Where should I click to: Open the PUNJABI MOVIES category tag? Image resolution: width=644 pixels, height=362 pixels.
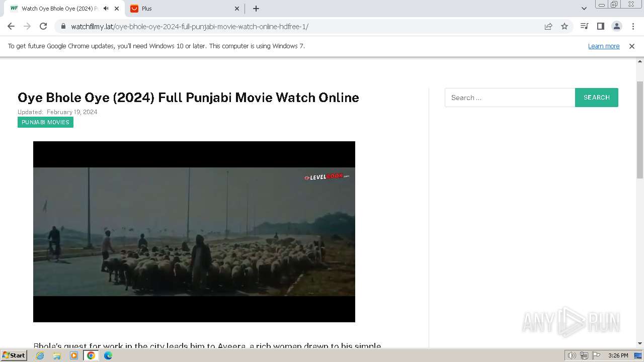pos(45,122)
